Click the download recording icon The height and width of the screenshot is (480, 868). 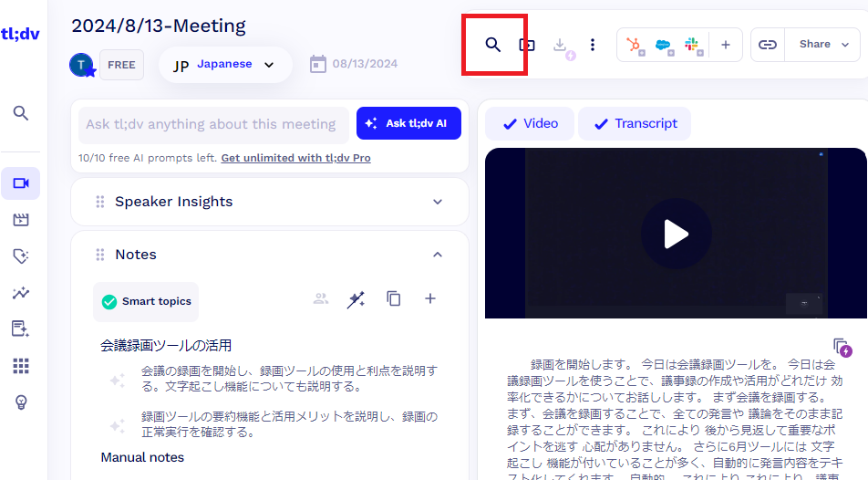[562, 46]
